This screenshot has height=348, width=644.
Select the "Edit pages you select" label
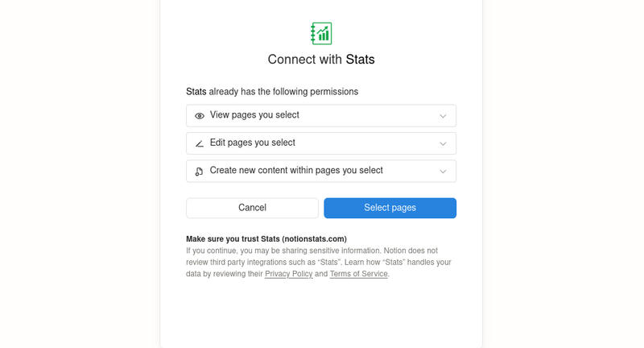(253, 143)
